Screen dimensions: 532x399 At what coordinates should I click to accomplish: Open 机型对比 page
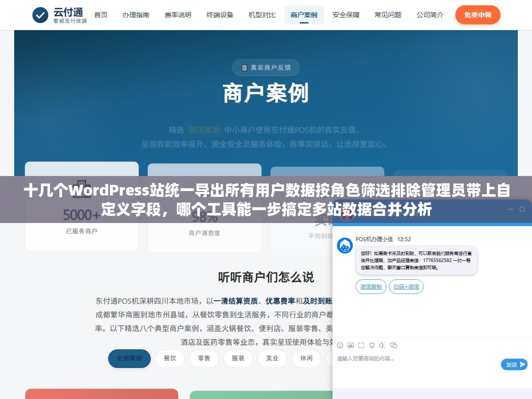tap(262, 15)
